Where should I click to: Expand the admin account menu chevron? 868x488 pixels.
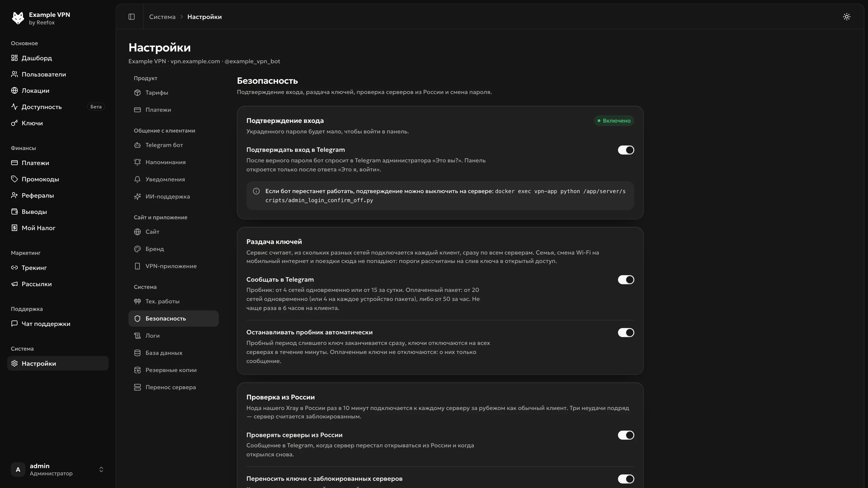click(101, 470)
